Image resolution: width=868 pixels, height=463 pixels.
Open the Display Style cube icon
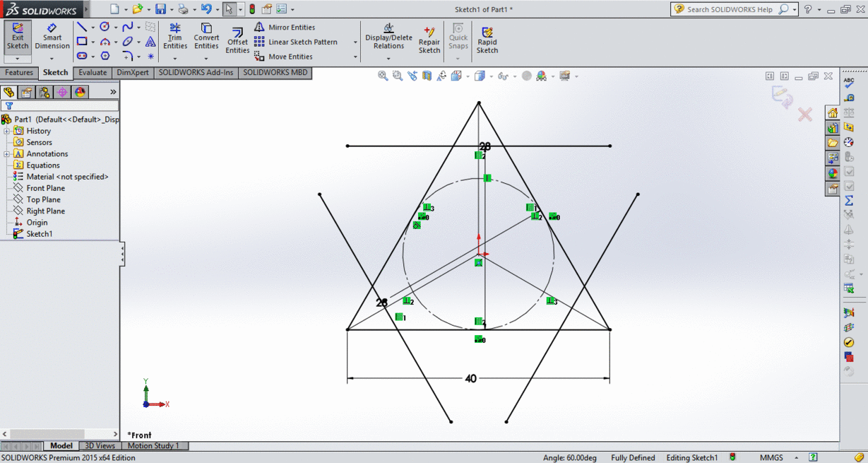[x=480, y=76]
